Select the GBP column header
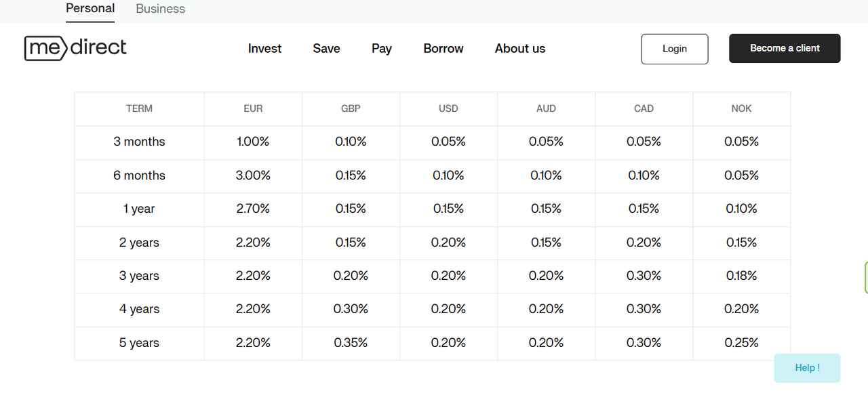Screen dimensions: 868x412 [351, 108]
